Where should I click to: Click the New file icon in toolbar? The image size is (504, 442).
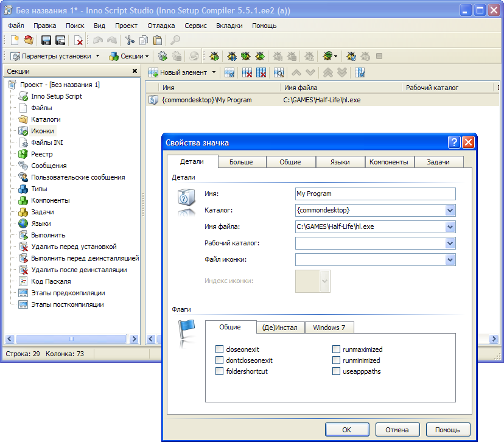tap(16, 40)
